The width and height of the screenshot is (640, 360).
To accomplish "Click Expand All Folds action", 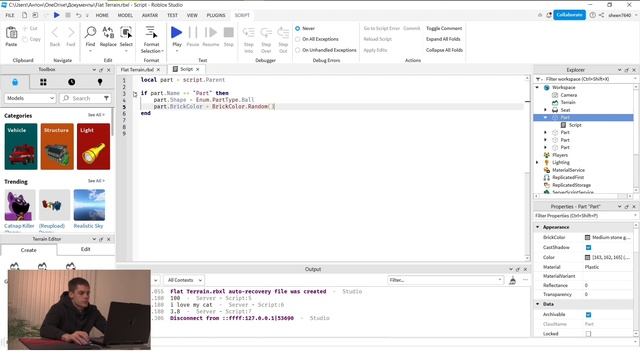I will tap(443, 39).
